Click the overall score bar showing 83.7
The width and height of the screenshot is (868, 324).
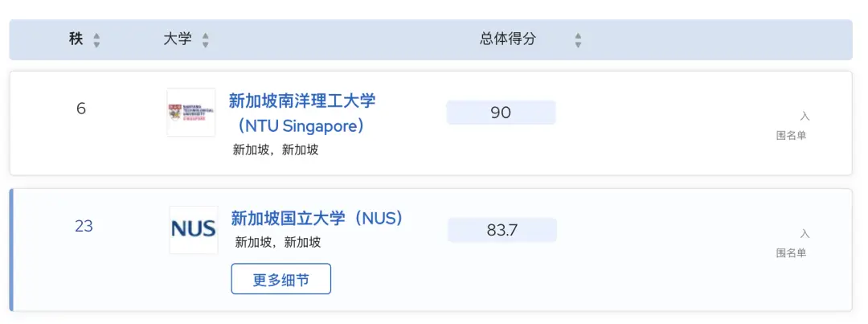tap(502, 230)
